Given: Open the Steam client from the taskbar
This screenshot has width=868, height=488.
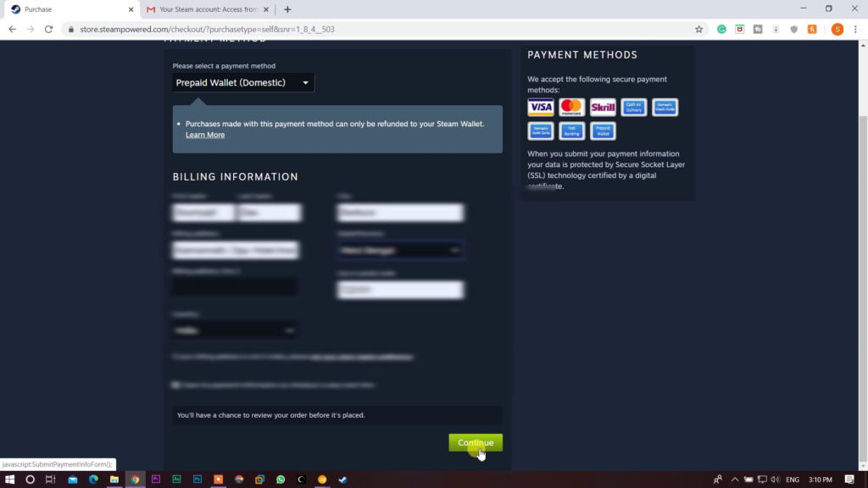Looking at the screenshot, I should click(x=342, y=480).
